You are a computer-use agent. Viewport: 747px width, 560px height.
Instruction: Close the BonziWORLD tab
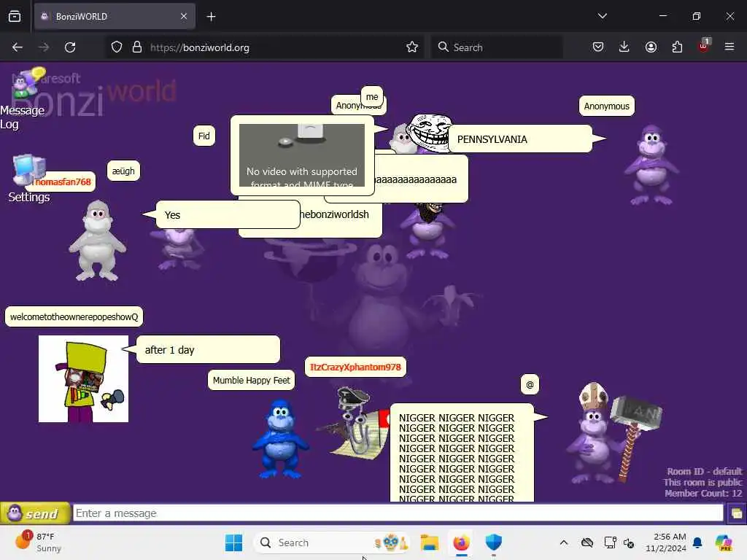(x=184, y=16)
